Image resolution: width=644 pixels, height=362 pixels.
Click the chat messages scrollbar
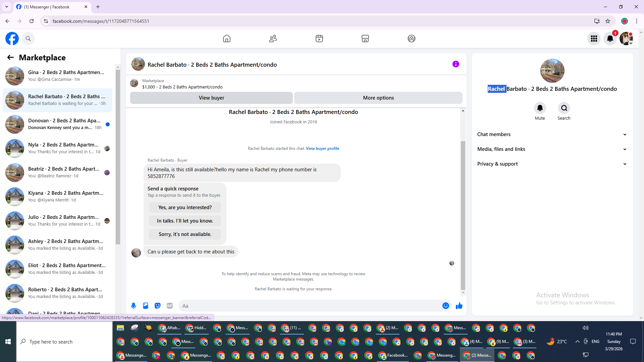tap(463, 215)
